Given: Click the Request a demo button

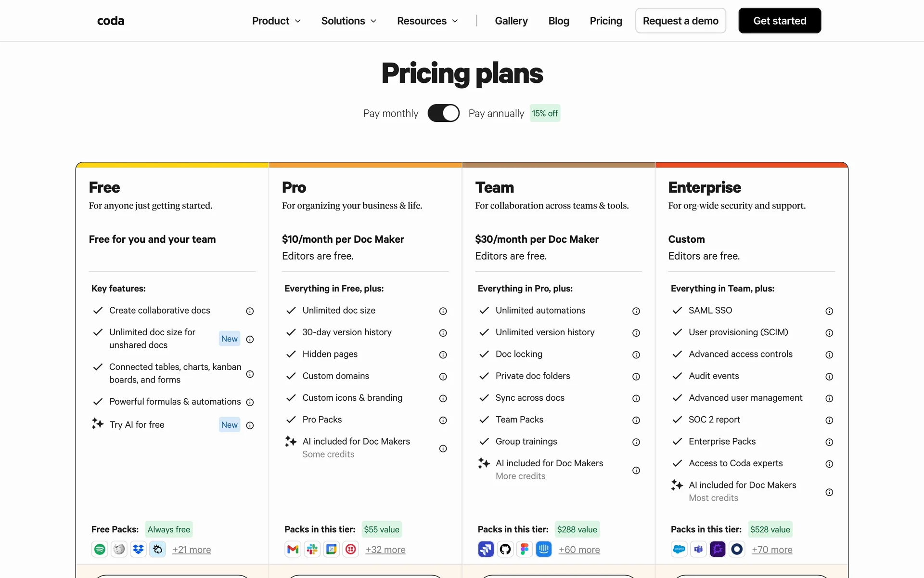Looking at the screenshot, I should point(680,21).
